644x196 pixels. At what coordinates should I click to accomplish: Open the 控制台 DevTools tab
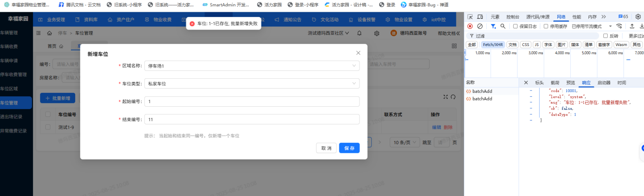coord(512,17)
